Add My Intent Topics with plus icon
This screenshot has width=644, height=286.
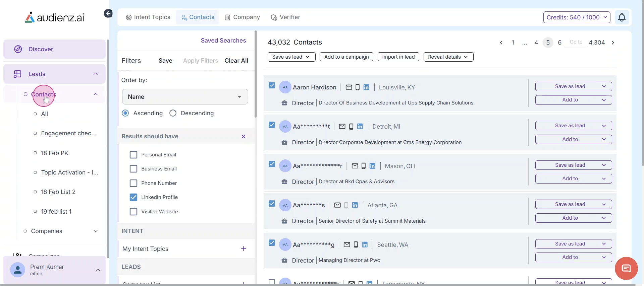pos(244,249)
